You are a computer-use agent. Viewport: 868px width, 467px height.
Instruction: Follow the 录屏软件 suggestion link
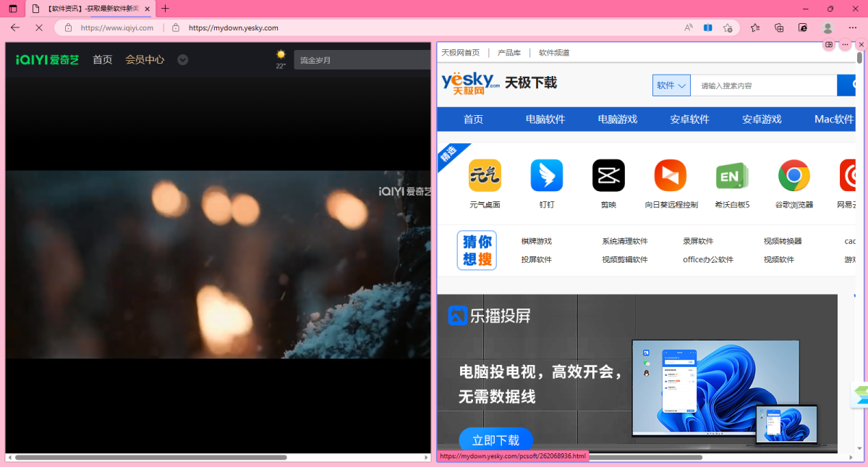[697, 240]
